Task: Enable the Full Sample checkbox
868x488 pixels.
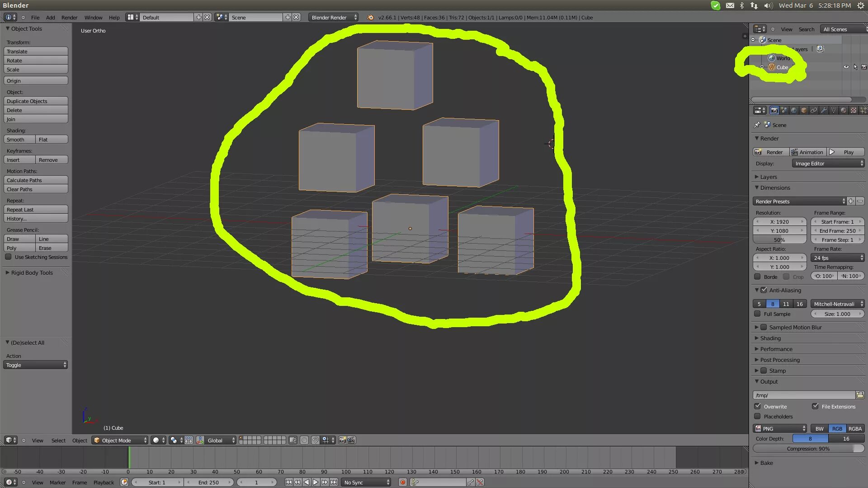Action: pos(757,314)
